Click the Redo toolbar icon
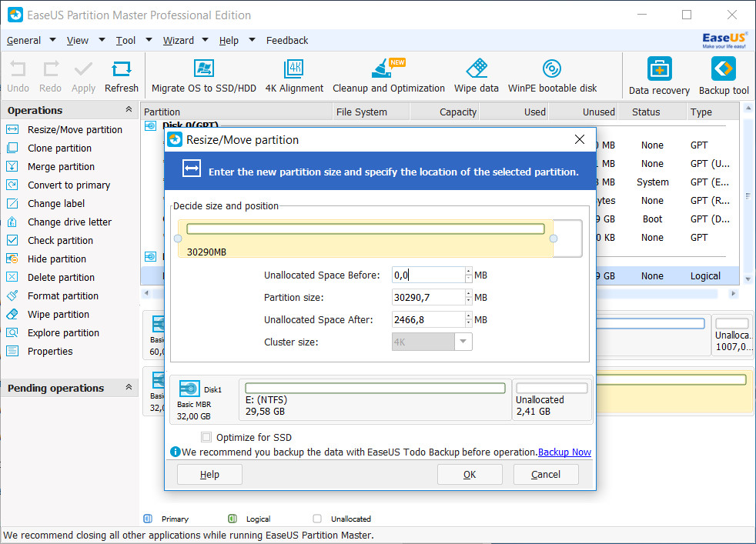The height and width of the screenshot is (544, 756). [x=51, y=69]
